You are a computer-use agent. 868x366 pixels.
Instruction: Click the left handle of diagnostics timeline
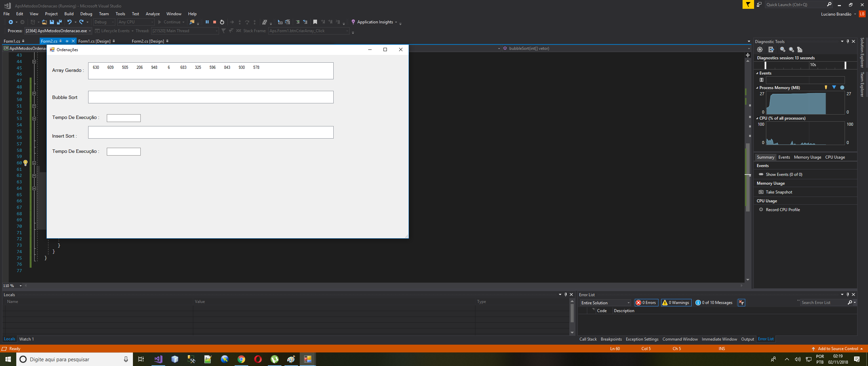[766, 65]
